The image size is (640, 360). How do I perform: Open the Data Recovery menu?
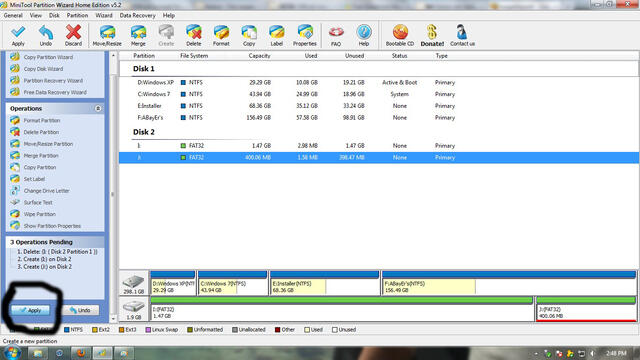[138, 16]
